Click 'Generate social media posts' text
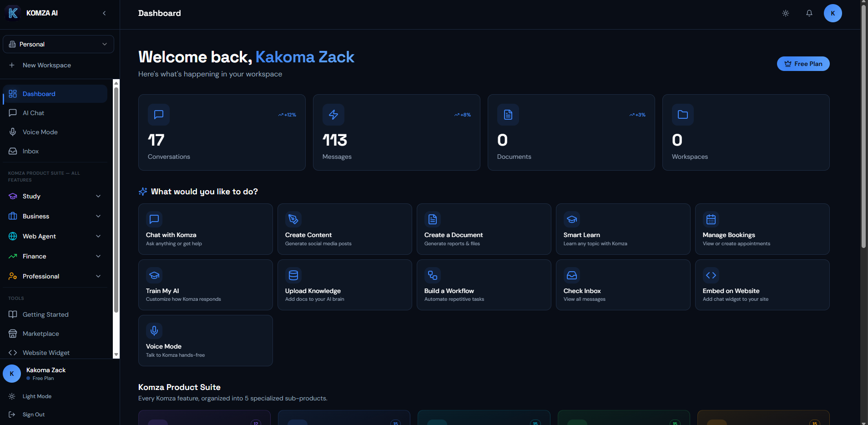 pos(318,244)
